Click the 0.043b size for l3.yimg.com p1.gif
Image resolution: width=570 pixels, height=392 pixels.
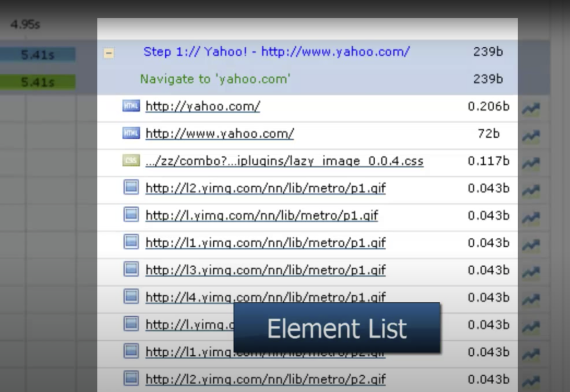pyautogui.click(x=489, y=270)
